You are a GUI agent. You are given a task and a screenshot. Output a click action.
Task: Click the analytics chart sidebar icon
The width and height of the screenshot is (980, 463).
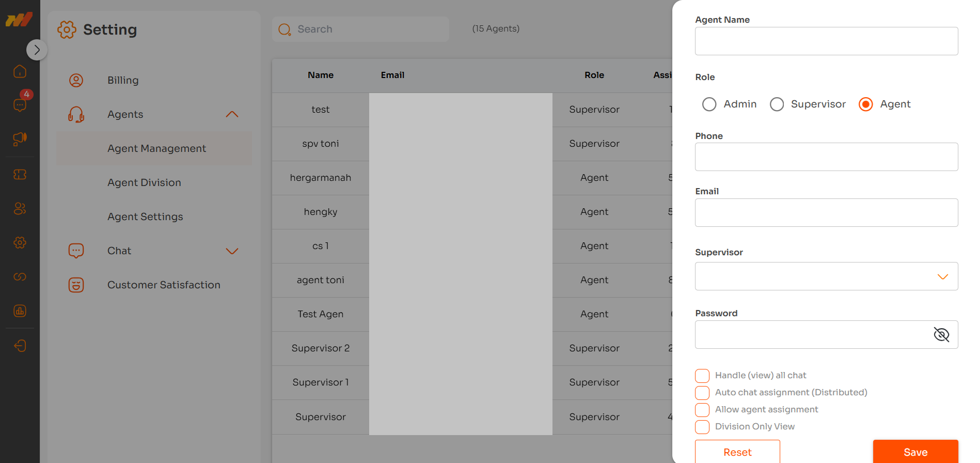point(20,311)
